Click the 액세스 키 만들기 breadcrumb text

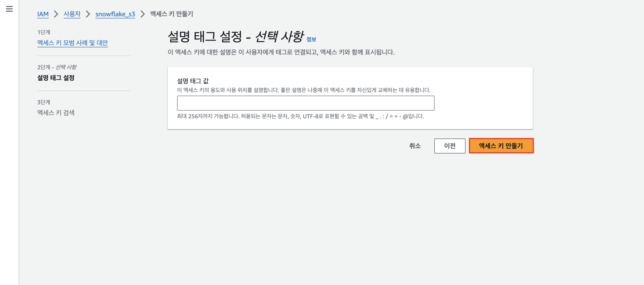[x=171, y=14]
